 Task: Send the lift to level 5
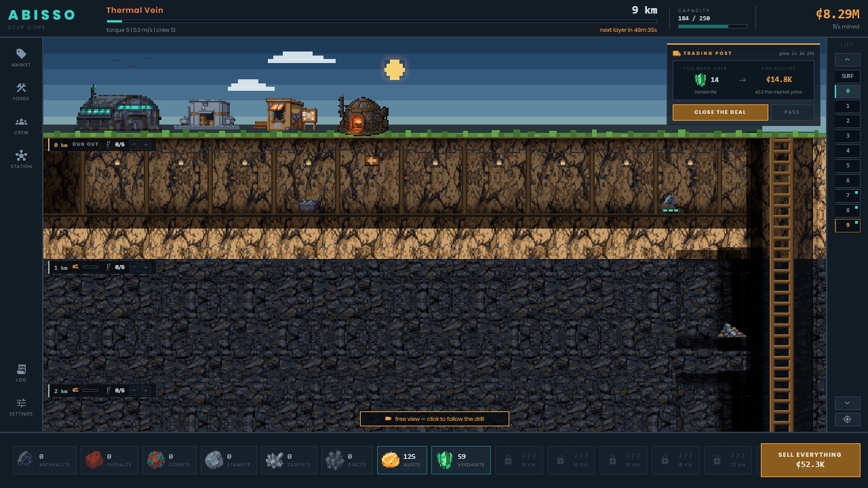coord(847,165)
